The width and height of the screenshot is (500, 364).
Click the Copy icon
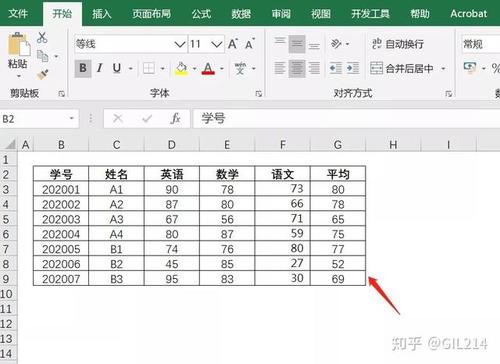click(x=43, y=56)
